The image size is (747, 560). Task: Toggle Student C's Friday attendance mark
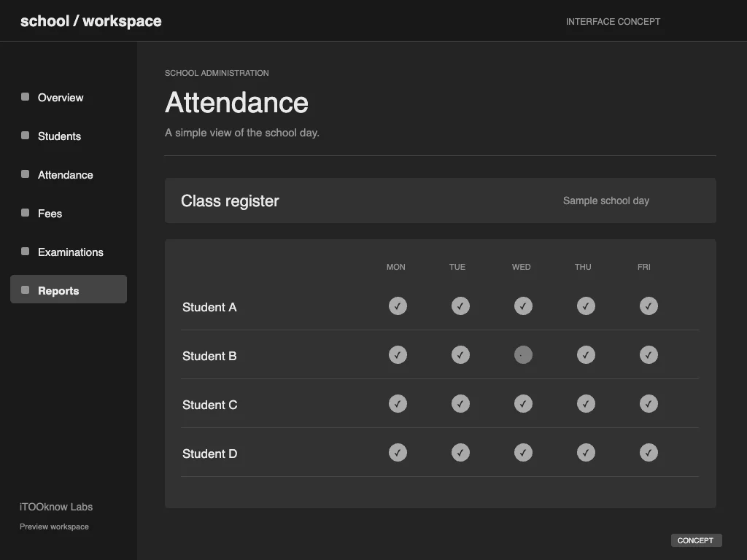pyautogui.click(x=649, y=404)
